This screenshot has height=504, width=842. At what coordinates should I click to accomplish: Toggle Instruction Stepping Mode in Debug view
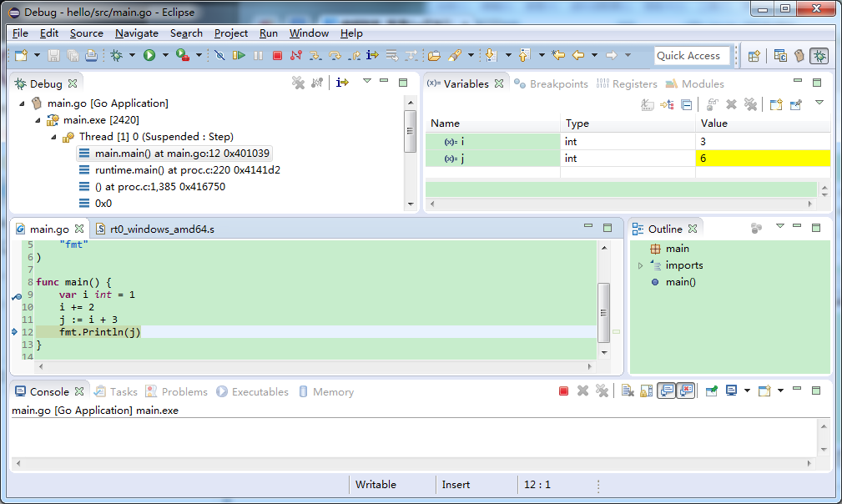[x=342, y=83]
